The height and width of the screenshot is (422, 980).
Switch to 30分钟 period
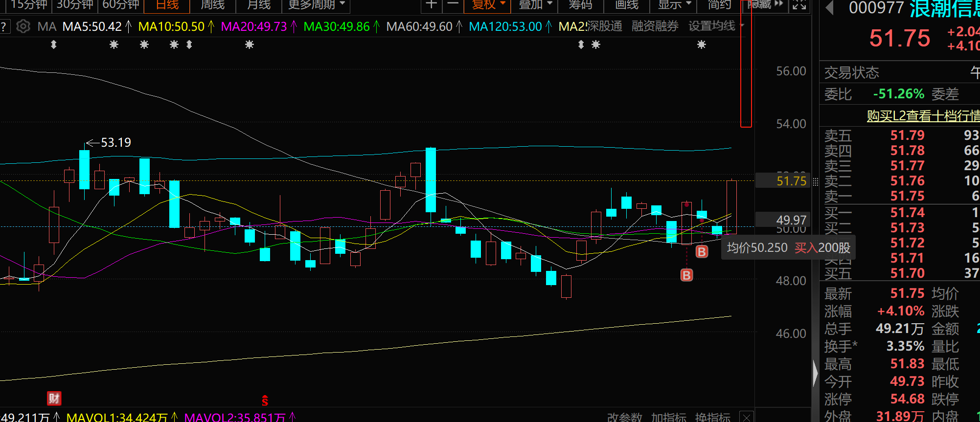click(x=74, y=5)
